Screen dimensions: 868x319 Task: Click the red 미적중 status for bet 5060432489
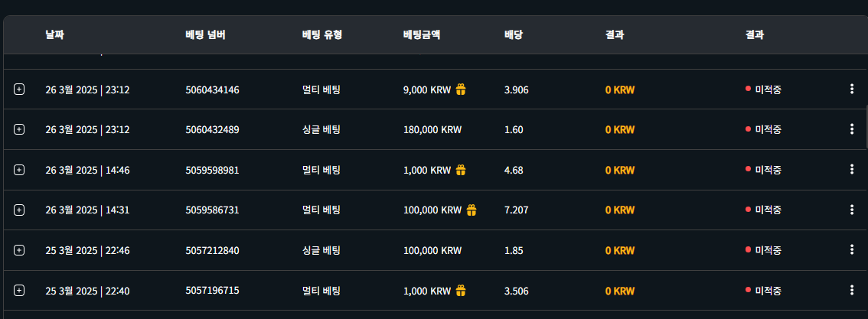tap(767, 129)
